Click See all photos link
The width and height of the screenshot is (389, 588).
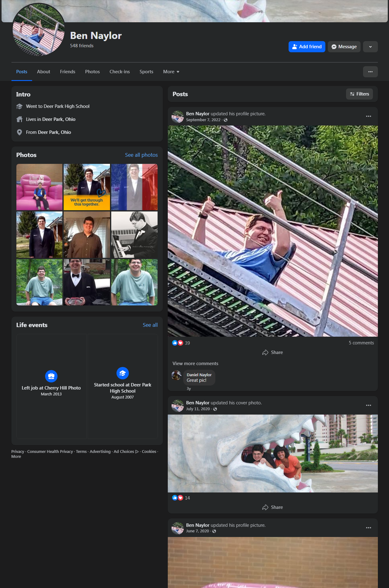click(141, 155)
